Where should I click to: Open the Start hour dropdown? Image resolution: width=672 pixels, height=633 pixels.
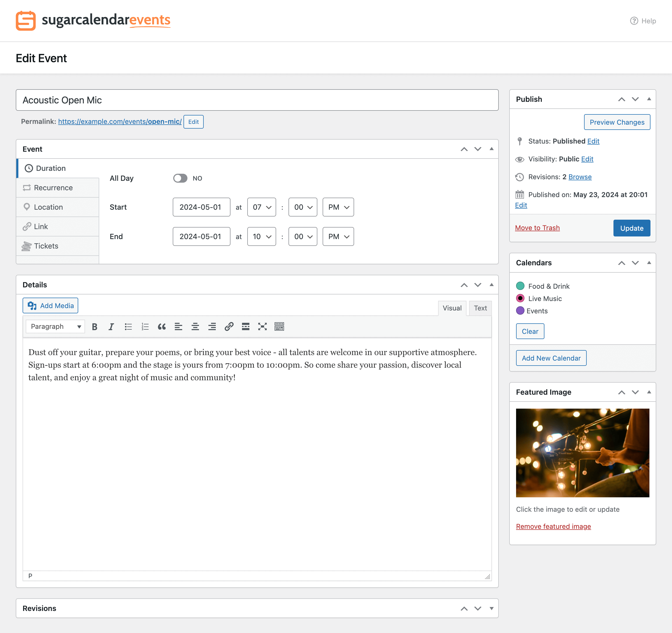(262, 207)
